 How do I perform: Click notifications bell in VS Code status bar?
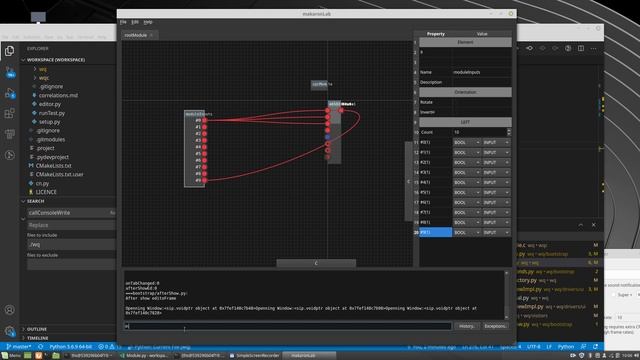[596, 347]
